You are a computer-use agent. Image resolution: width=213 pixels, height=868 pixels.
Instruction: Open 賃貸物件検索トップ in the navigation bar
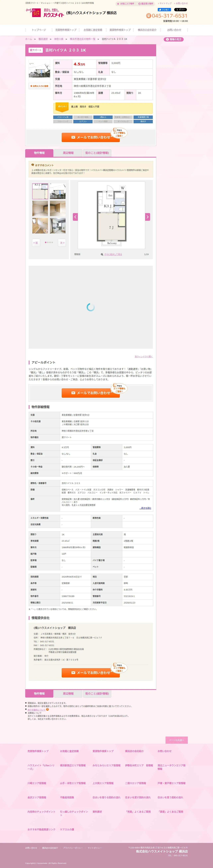coord(120,30)
